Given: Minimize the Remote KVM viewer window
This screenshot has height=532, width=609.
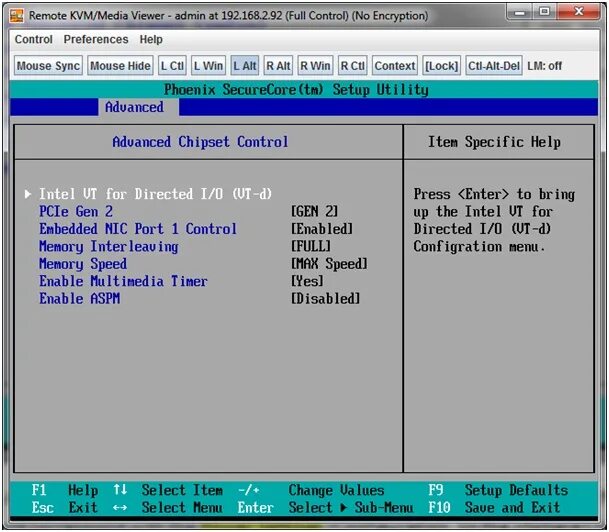Looking at the screenshot, I should (x=520, y=12).
